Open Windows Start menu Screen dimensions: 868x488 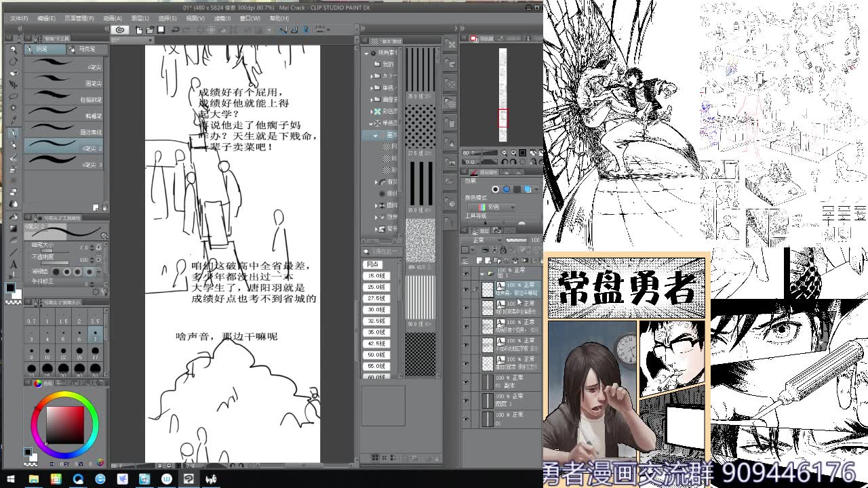[x=11, y=479]
